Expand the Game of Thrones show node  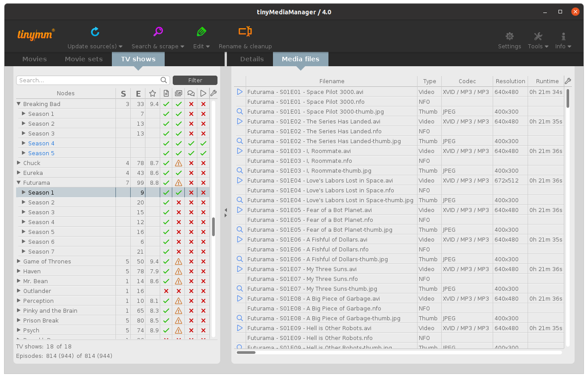[19, 261]
